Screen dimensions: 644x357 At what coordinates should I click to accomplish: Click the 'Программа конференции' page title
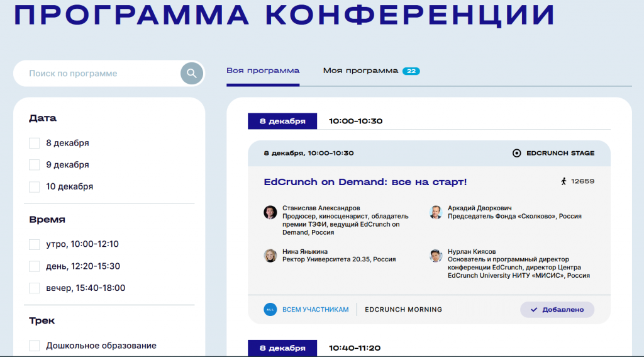point(284,15)
